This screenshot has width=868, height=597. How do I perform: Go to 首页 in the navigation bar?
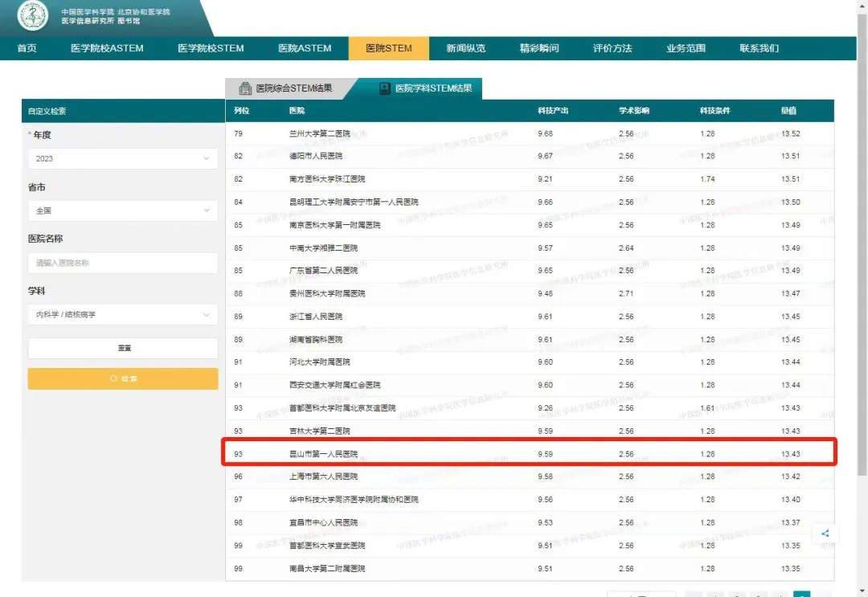coord(27,48)
